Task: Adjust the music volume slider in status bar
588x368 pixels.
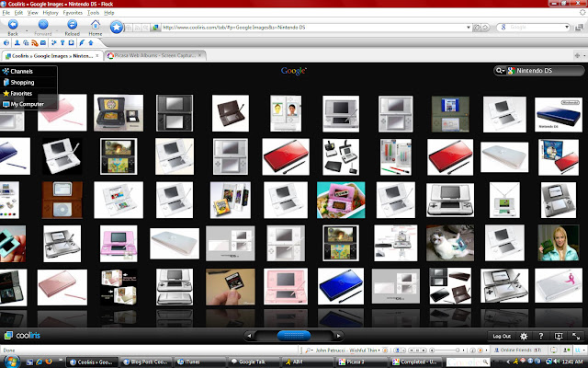Action: pyautogui.click(x=447, y=350)
